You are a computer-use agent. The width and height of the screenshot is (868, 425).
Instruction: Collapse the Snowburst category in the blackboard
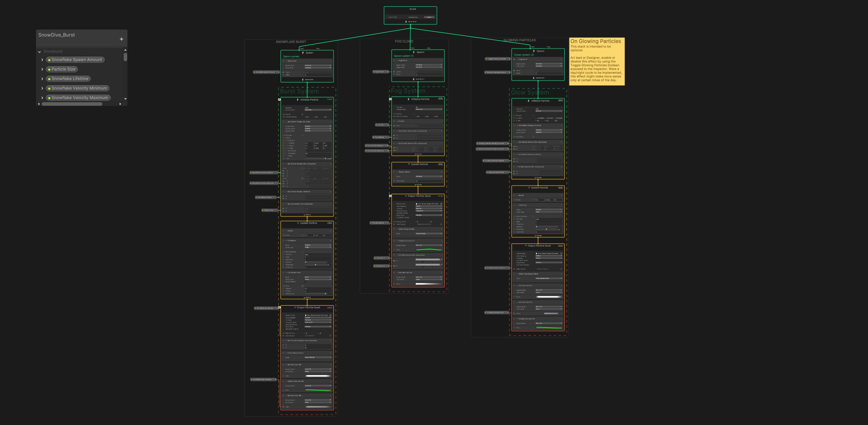(x=39, y=52)
